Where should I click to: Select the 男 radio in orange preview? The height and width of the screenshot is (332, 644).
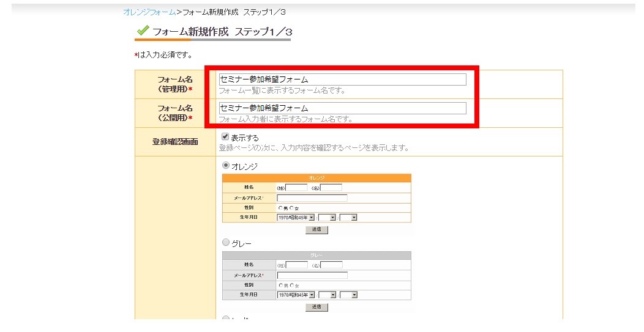tap(280, 208)
